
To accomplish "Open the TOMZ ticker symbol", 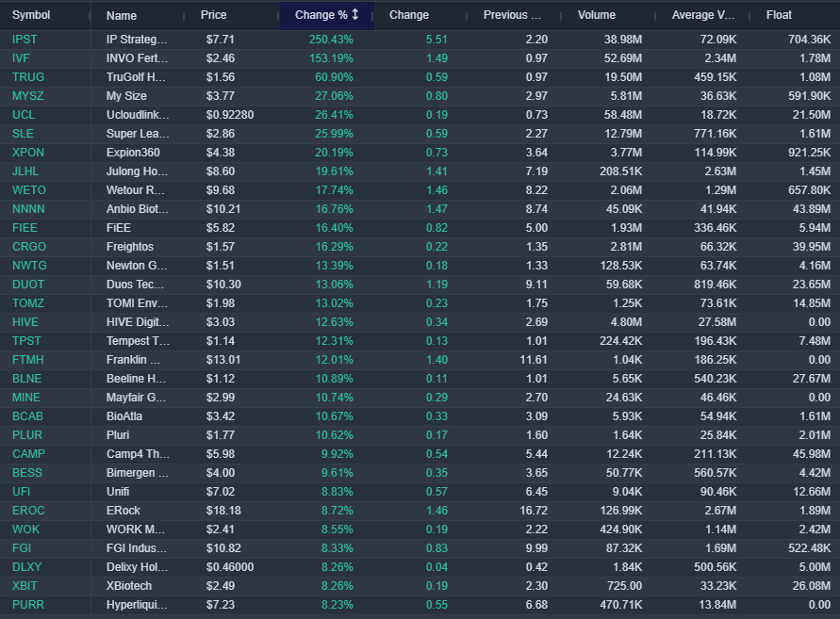I will (28, 303).
